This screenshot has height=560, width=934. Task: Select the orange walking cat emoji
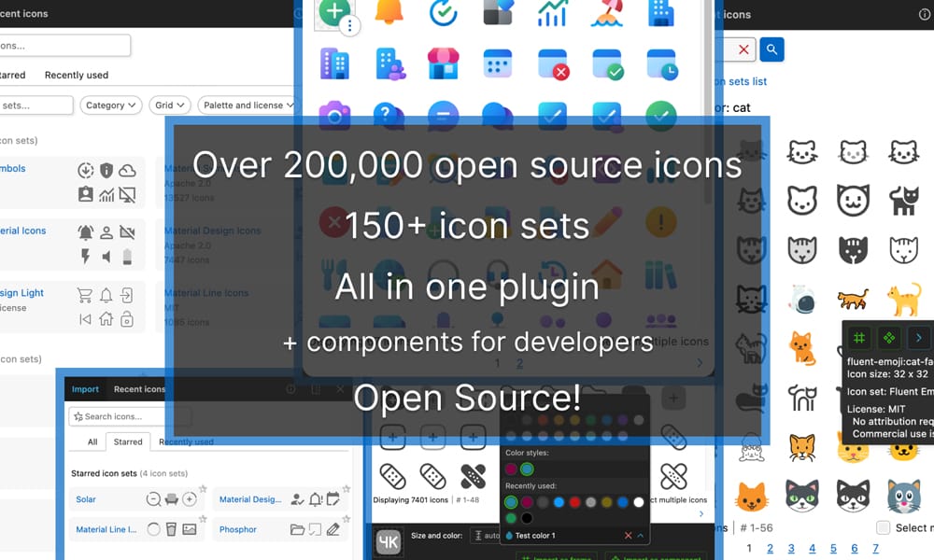(851, 300)
